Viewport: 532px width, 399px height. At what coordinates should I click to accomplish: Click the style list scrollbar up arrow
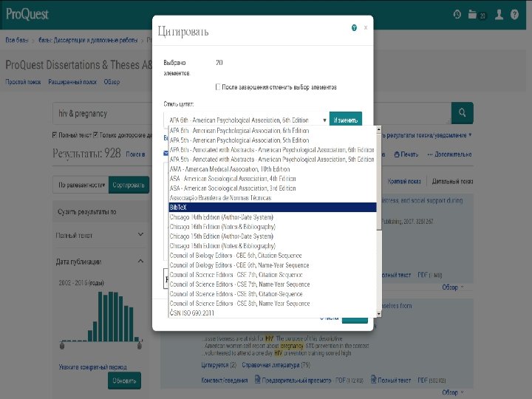click(378, 129)
